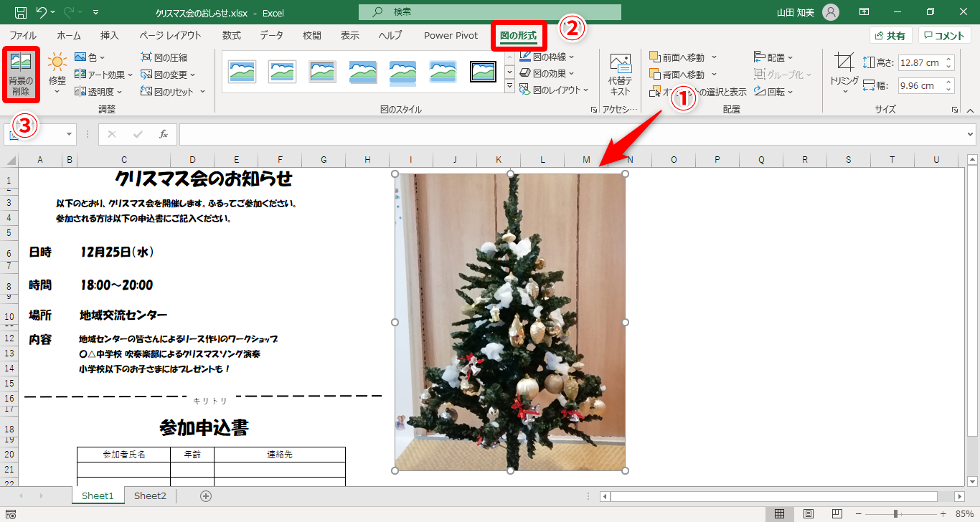Click Reset Picture (図のリセット)
The height and width of the screenshot is (522, 980).
[x=173, y=92]
